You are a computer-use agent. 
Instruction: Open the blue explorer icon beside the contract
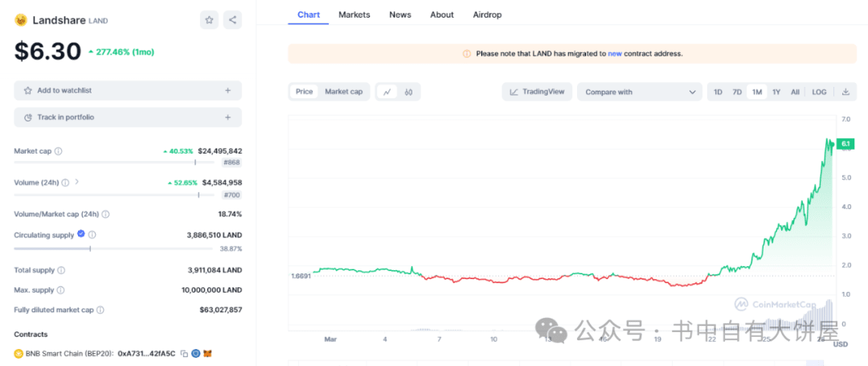(x=195, y=353)
